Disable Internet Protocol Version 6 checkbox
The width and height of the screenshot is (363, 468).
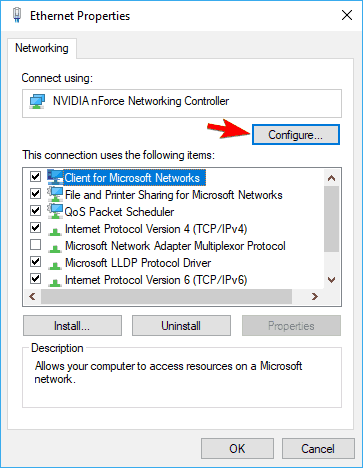coord(35,278)
